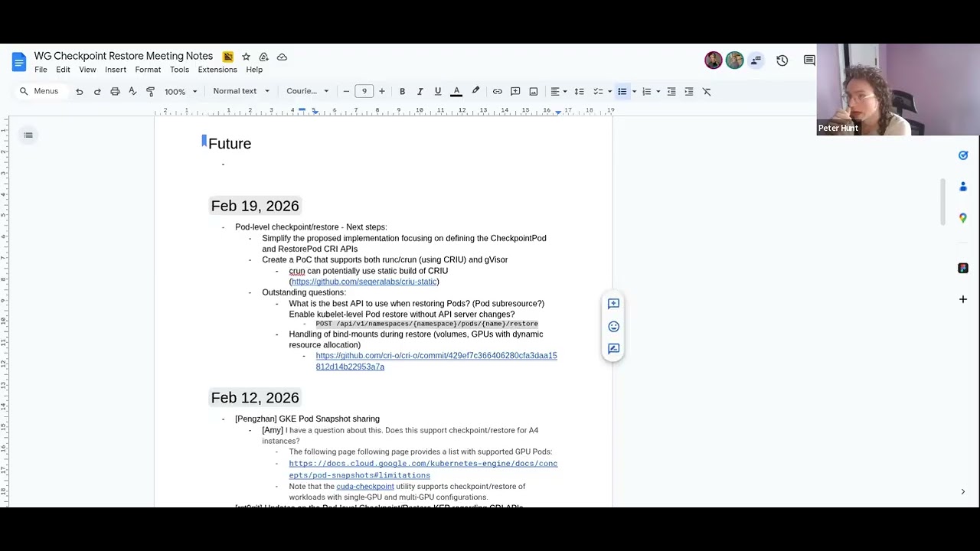Image resolution: width=980 pixels, height=551 pixels.
Task: Open the Normal text style dropdown
Action: [x=241, y=91]
